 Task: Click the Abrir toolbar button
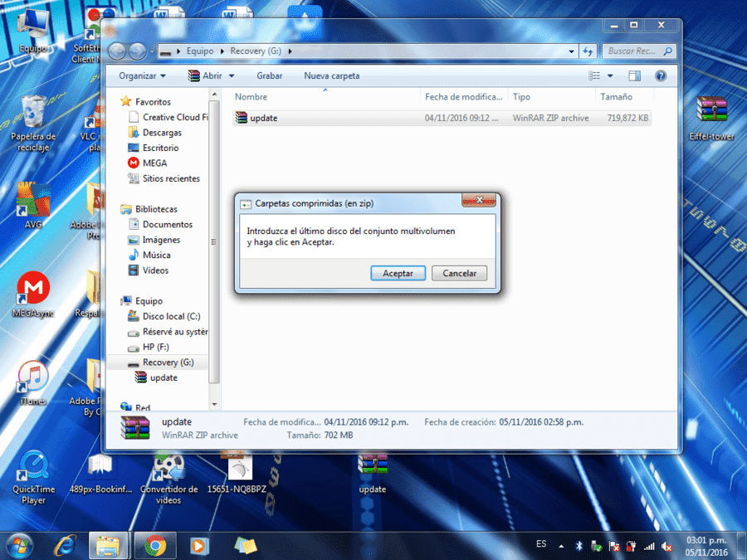[206, 75]
